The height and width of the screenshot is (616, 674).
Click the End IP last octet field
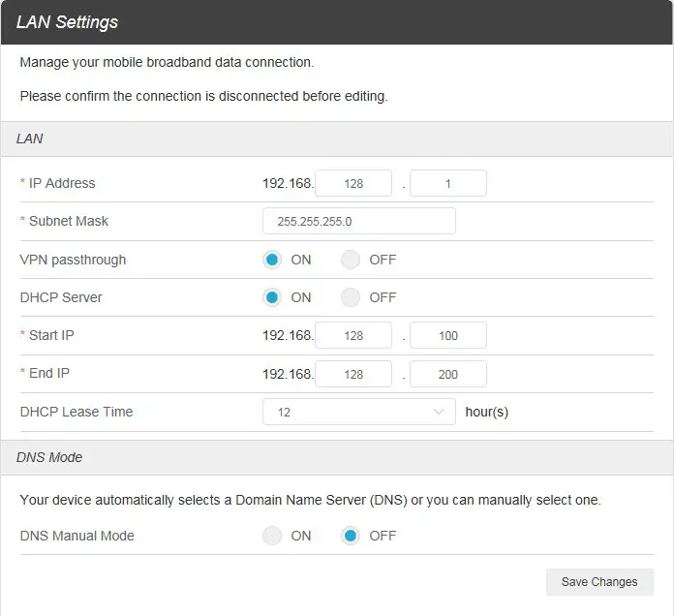[448, 374]
